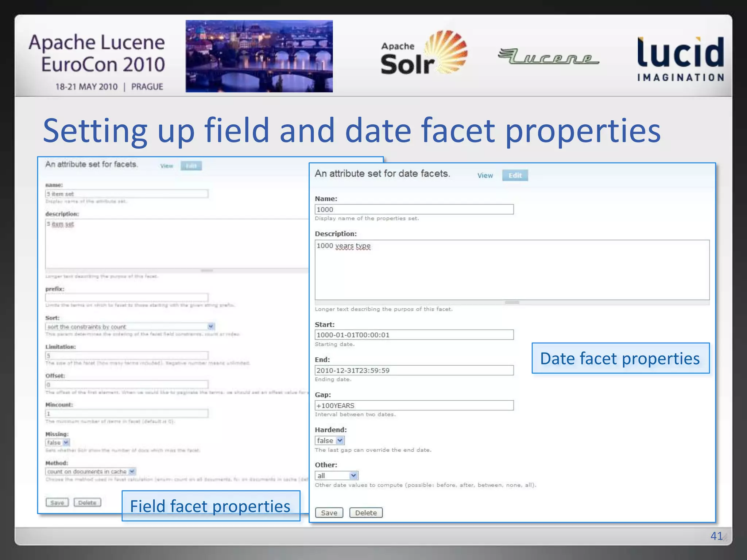Click the Offset input field
Image resolution: width=747 pixels, height=560 pixels.
[x=127, y=384]
